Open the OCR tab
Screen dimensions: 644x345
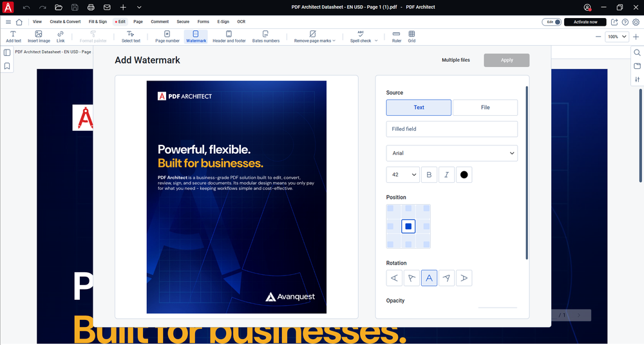tap(241, 22)
